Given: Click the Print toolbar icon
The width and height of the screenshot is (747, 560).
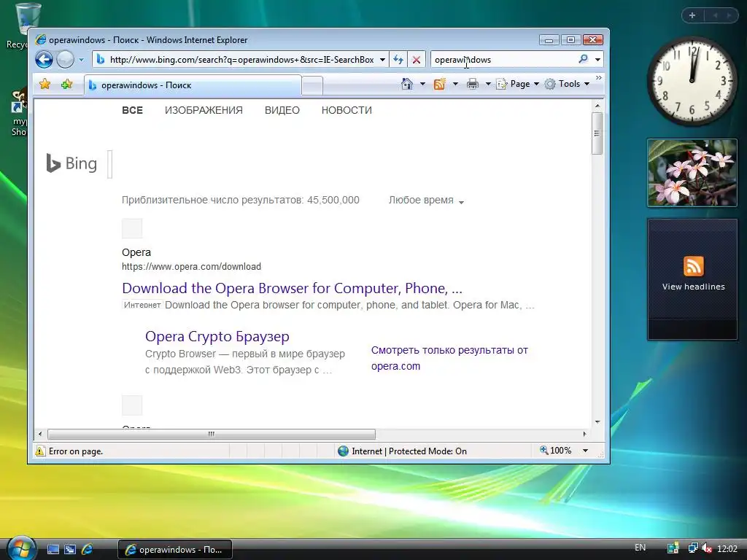Looking at the screenshot, I should click(473, 84).
